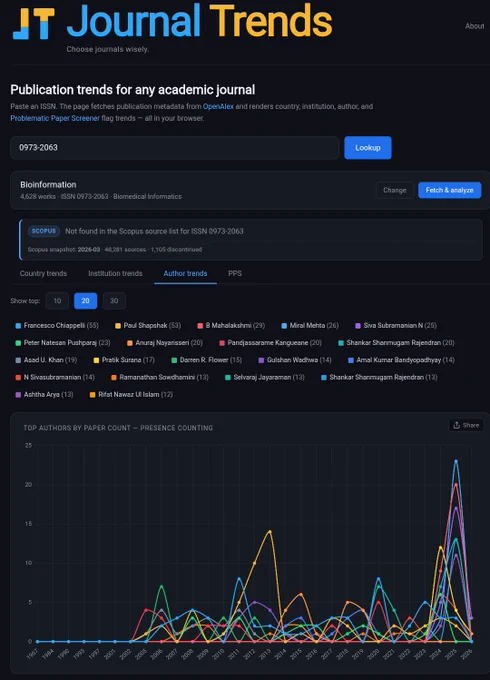Click the "Choose journals wisely." tagline

pos(108,49)
